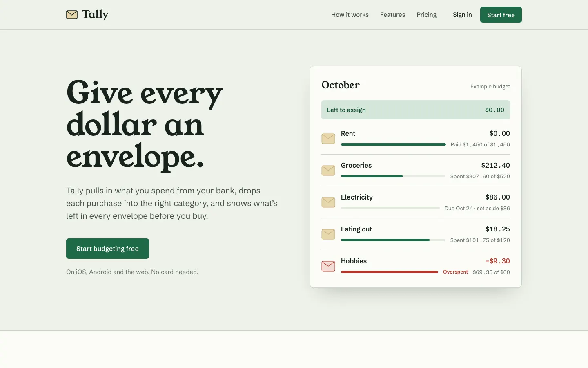Image resolution: width=588 pixels, height=368 pixels.
Task: Click the Electricity envelope name
Action: tap(357, 197)
